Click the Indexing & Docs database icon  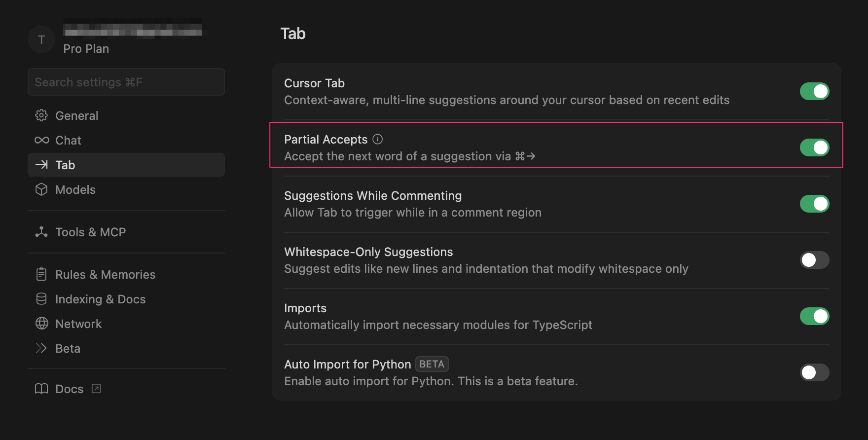point(41,299)
